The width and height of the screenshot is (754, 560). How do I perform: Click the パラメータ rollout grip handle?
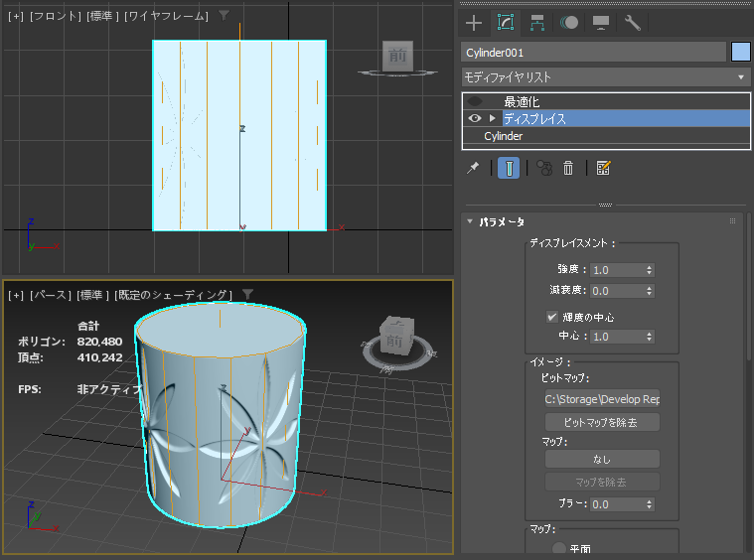point(732,221)
